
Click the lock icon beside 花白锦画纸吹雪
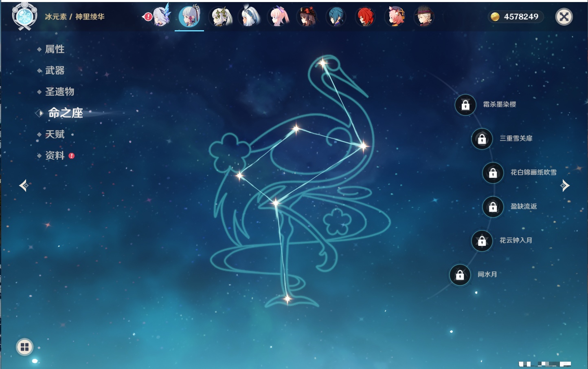coord(493,173)
